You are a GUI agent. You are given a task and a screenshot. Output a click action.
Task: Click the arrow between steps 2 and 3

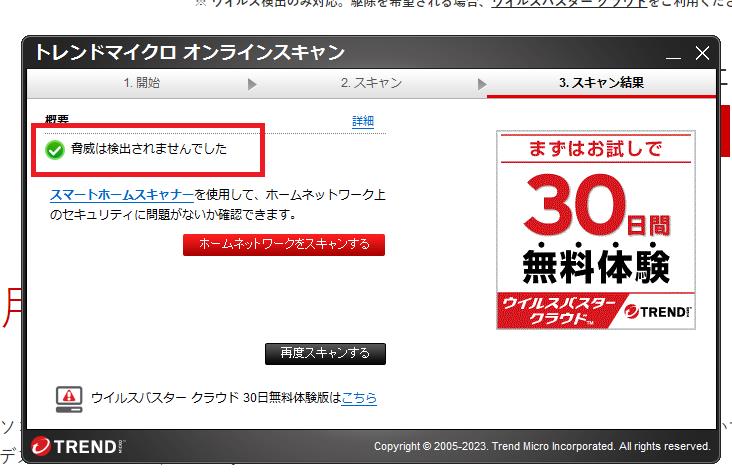tap(482, 85)
